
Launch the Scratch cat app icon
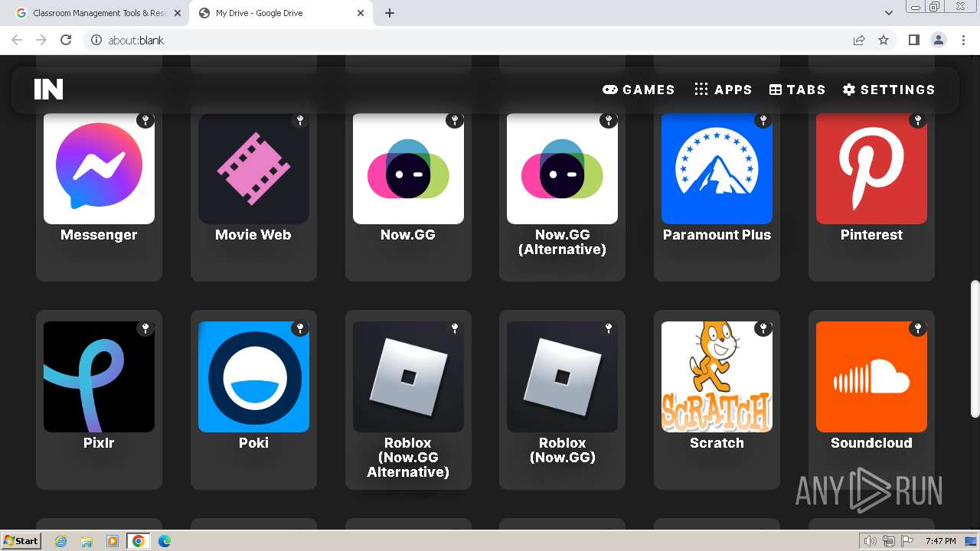coord(717,377)
